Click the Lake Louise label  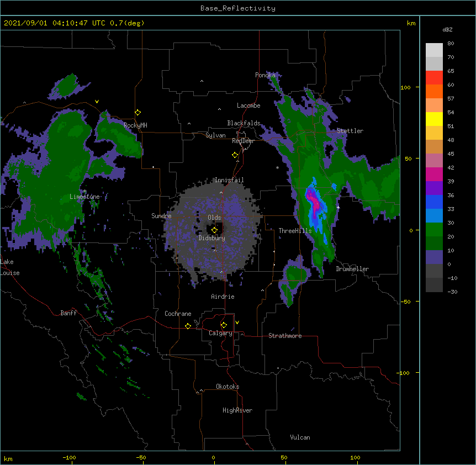pos(10,267)
